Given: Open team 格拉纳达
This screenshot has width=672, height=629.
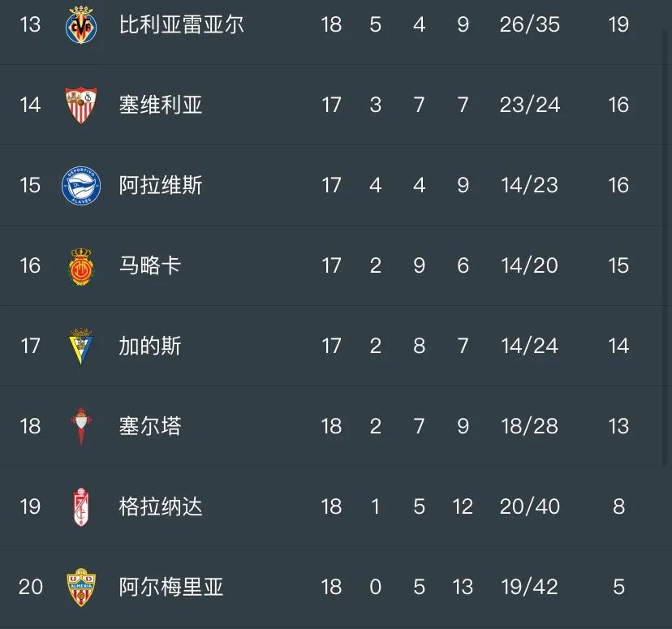Looking at the screenshot, I should (160, 506).
